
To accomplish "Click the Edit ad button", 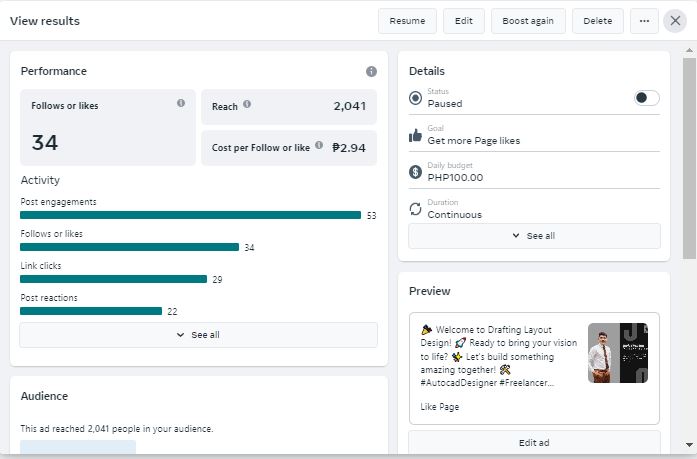I will tap(534, 443).
